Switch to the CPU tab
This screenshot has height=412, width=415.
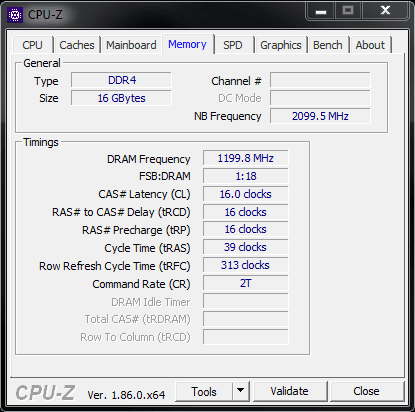point(32,45)
